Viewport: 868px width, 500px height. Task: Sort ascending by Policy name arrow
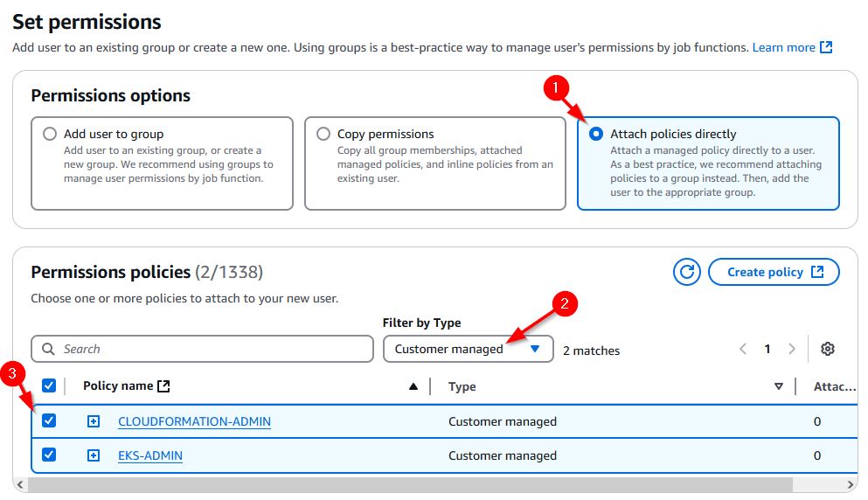pyautogui.click(x=413, y=386)
